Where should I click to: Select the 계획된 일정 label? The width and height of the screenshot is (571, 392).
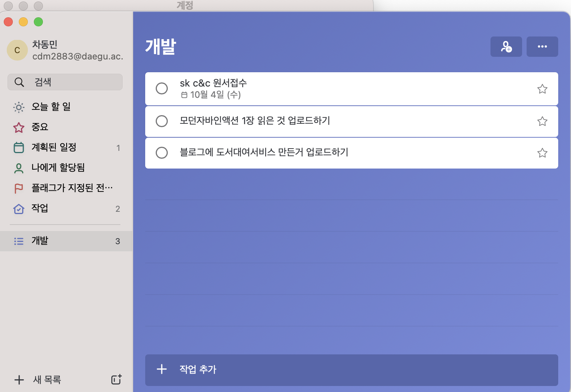pyautogui.click(x=54, y=147)
